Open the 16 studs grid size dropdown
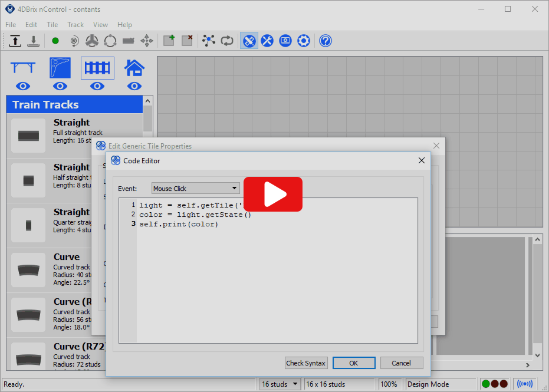The image size is (549, 392). [x=280, y=384]
